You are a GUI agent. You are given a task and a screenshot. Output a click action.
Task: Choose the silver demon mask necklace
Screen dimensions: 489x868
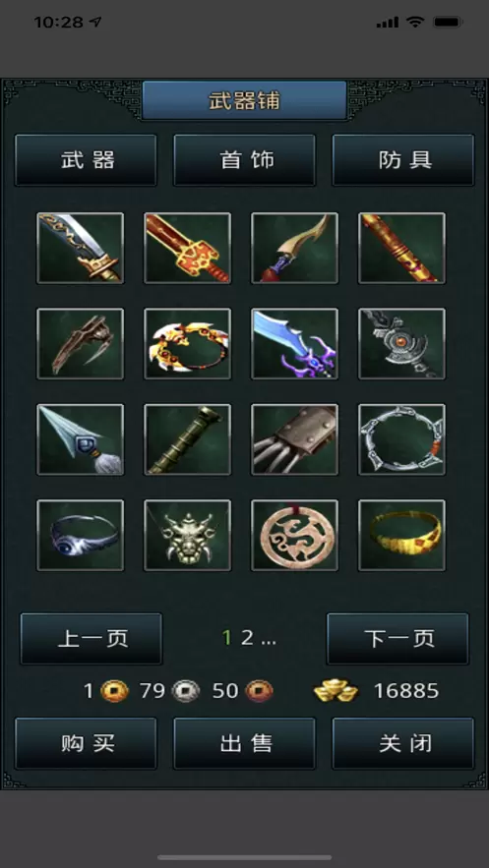[187, 536]
